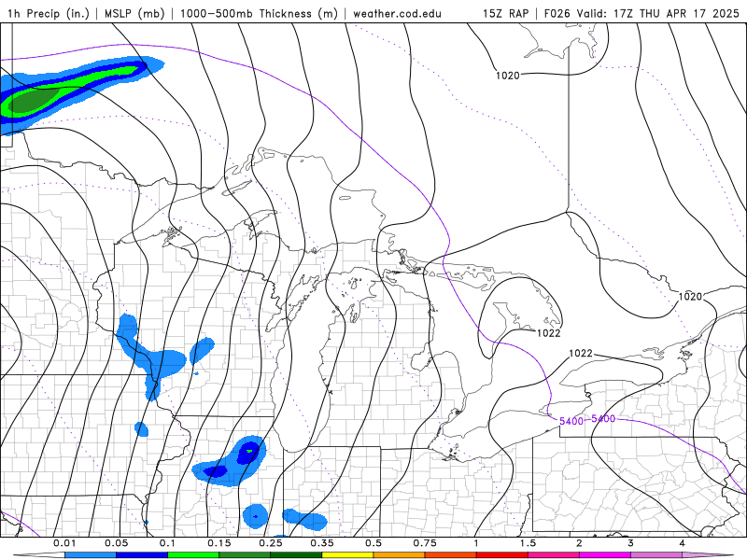Click the red 1 inch legend swatch
This screenshot has height=560, width=747.
[501, 555]
